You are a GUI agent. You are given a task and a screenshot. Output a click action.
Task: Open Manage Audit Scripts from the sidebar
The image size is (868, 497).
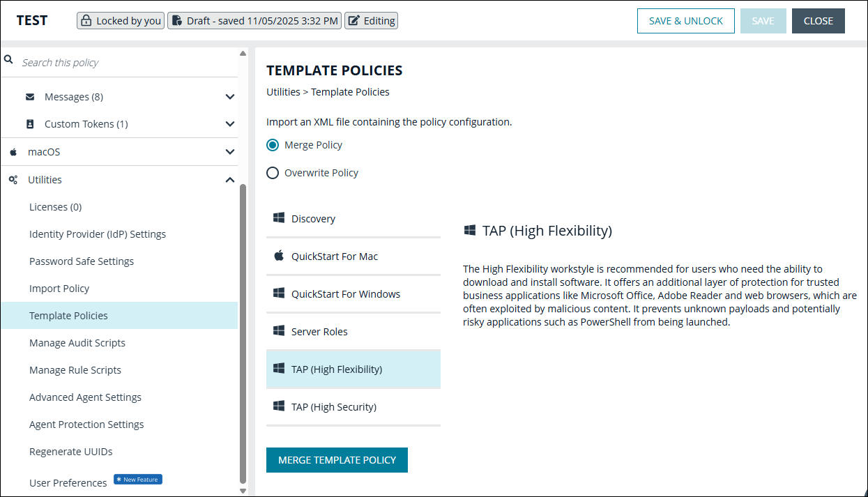[x=77, y=342]
